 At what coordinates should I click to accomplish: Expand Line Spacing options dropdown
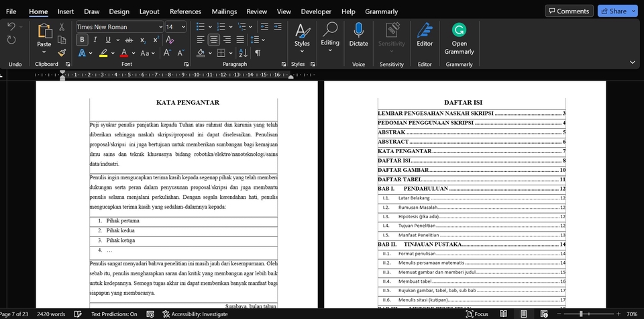(263, 40)
